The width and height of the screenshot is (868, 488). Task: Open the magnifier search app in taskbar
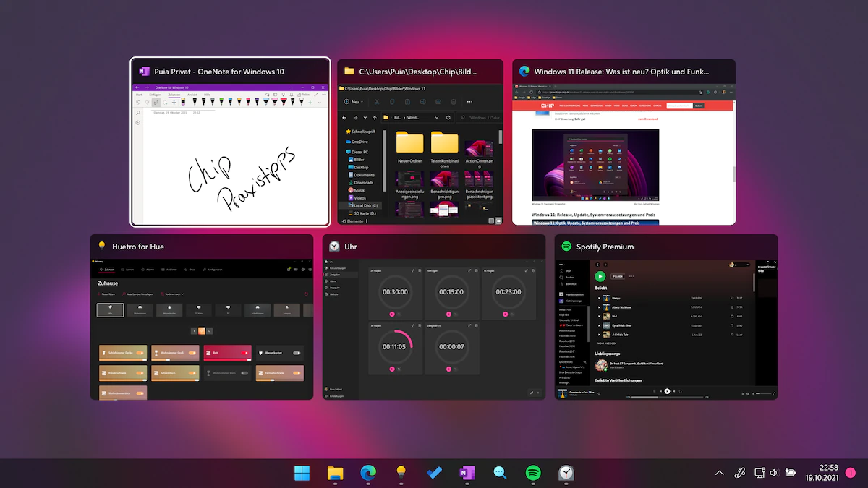coord(500,473)
